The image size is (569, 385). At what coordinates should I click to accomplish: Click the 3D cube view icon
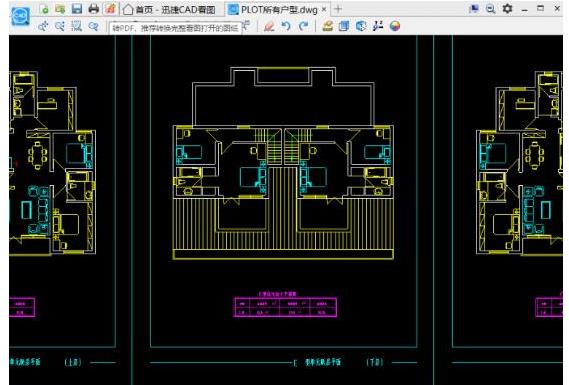[x=361, y=26]
